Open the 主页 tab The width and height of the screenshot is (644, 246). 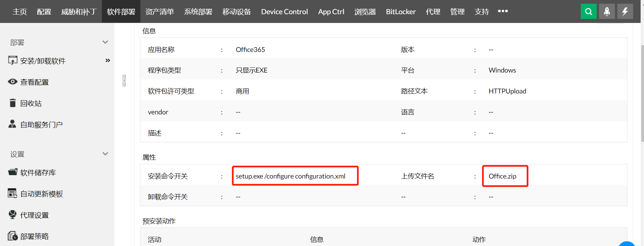20,12
